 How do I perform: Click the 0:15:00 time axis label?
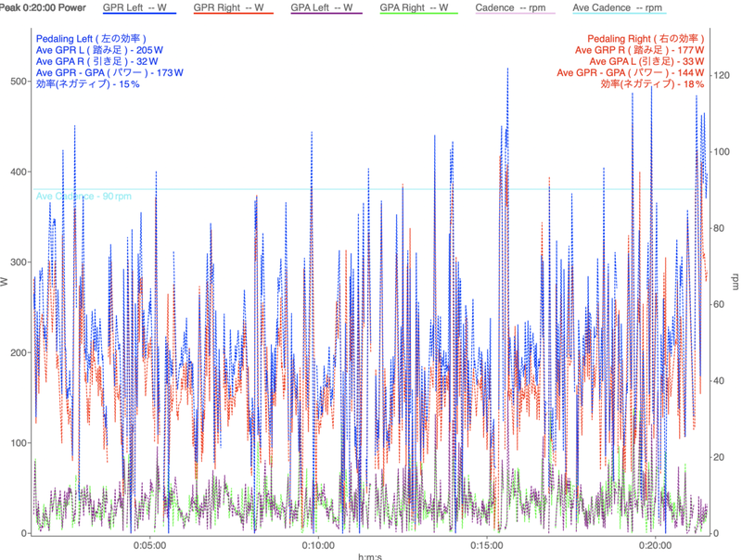tap(486, 545)
